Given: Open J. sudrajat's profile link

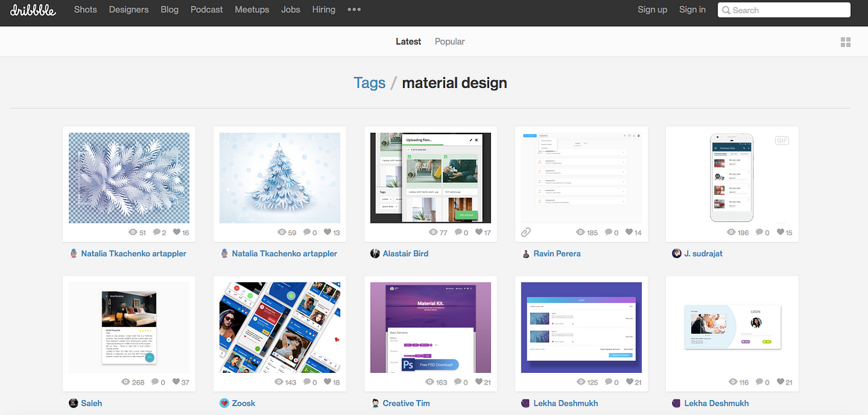Looking at the screenshot, I should (703, 254).
